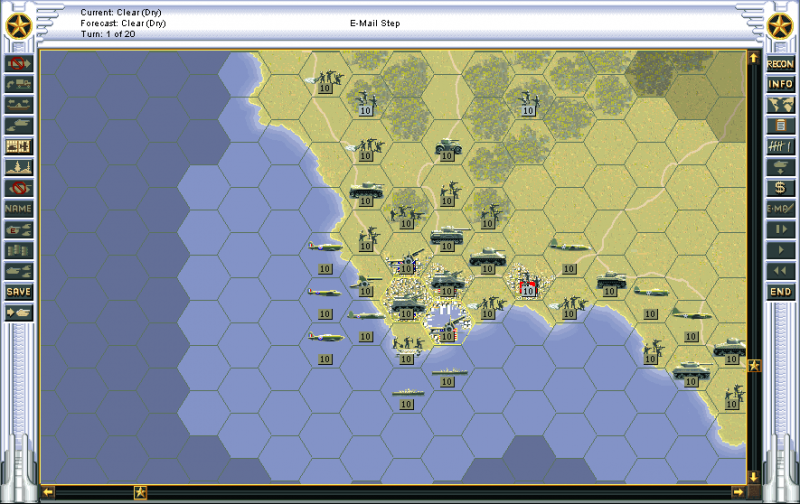Screen dimensions: 800x504
Task: Click the NAME unit button
Action: point(19,208)
